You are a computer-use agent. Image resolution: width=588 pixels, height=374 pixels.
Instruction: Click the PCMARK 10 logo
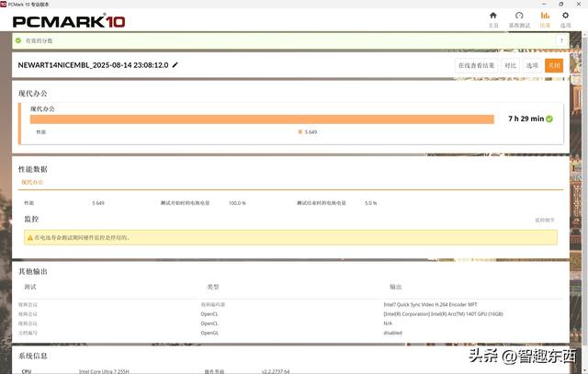coord(69,21)
